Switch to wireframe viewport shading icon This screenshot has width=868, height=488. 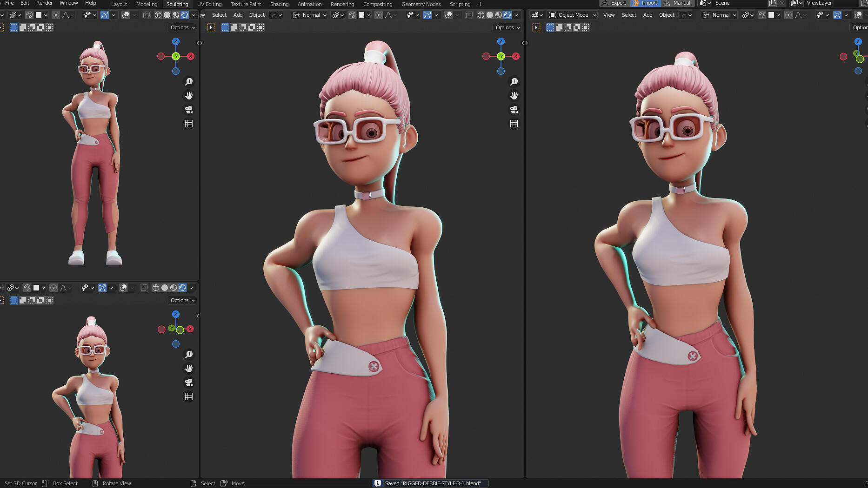(481, 14)
